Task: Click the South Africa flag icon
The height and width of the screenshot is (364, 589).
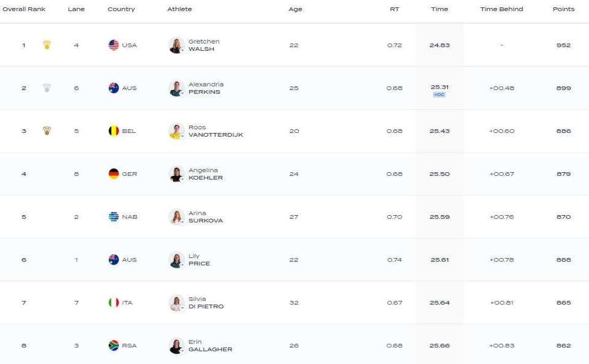Action: pyautogui.click(x=114, y=346)
